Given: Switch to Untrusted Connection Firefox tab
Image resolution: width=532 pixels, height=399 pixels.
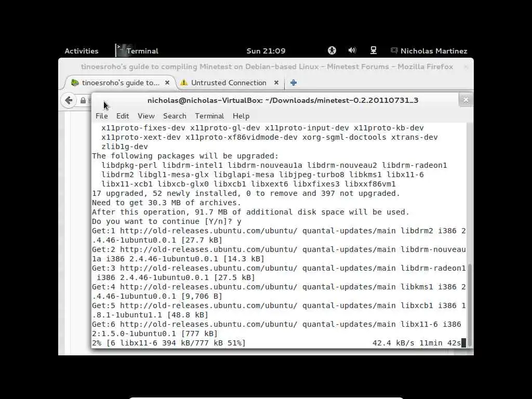Looking at the screenshot, I should [229, 83].
